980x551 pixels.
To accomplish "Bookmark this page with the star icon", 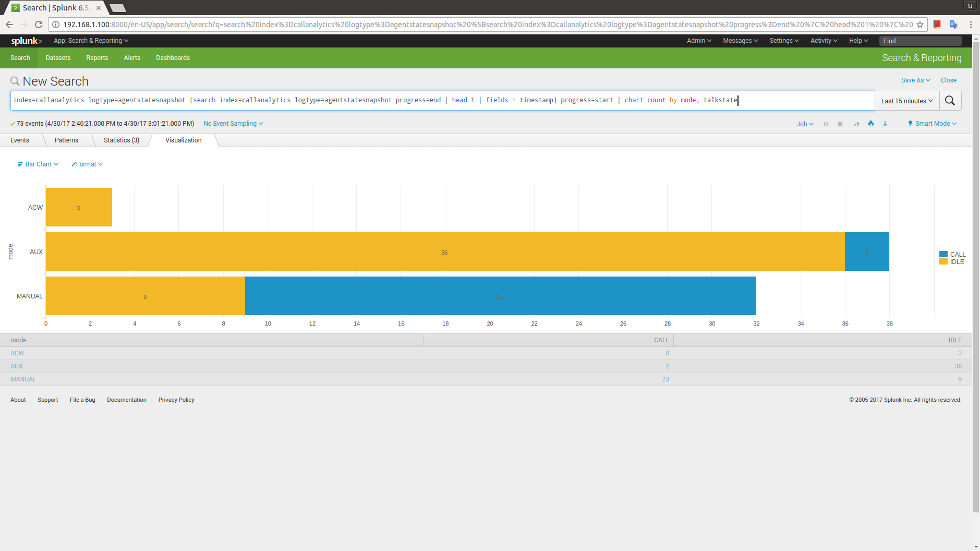I will coord(920,25).
